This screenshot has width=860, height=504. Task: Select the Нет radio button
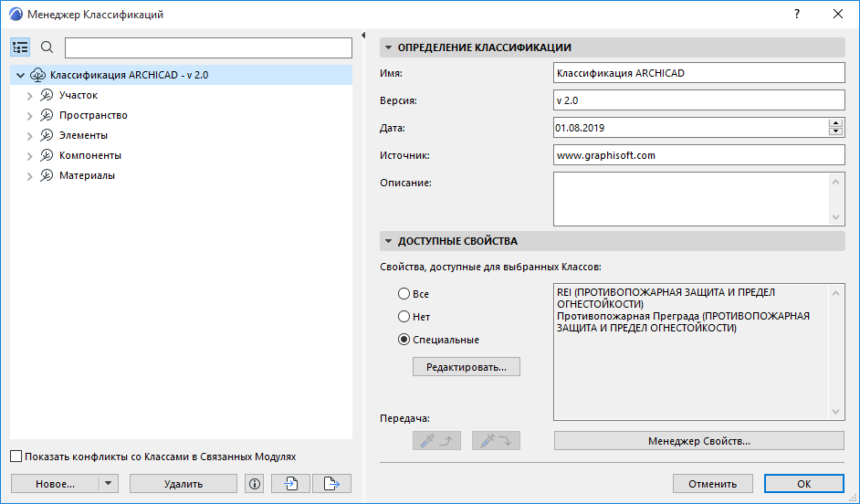pos(404,317)
